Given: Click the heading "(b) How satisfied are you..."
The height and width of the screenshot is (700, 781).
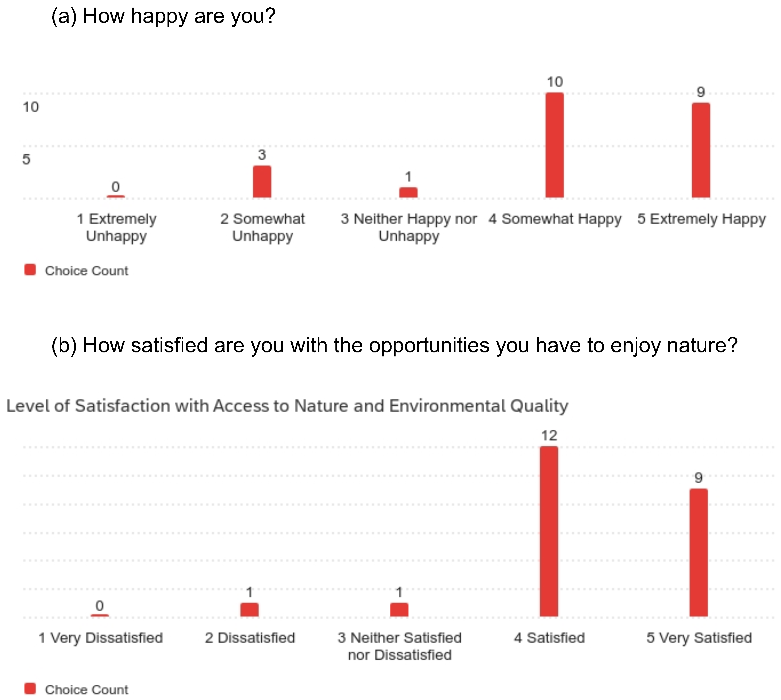Looking at the screenshot, I should coord(394,345).
